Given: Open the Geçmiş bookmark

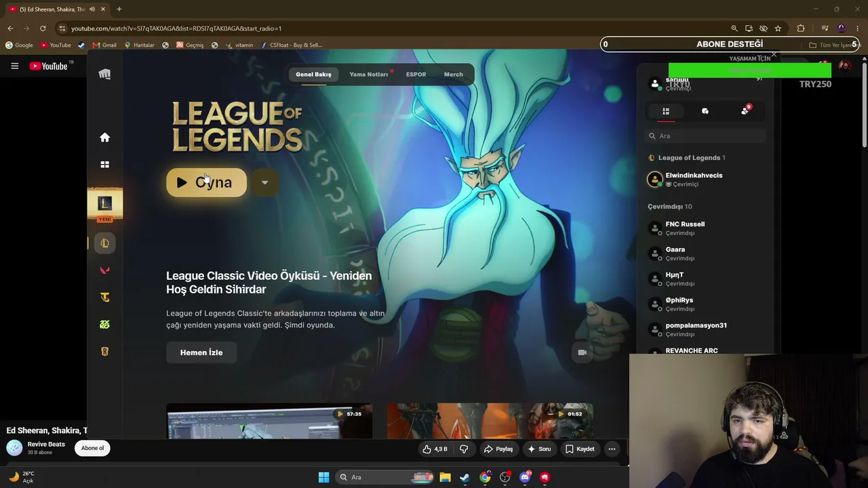Looking at the screenshot, I should pos(190,45).
